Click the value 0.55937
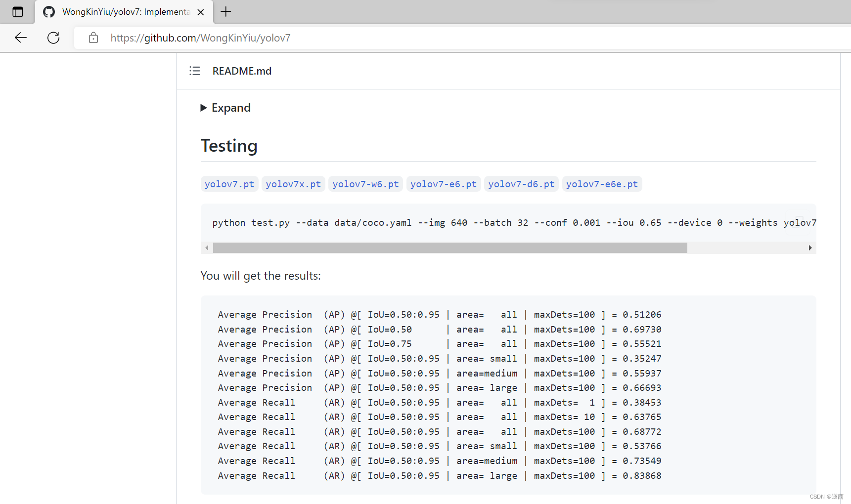Screen dimensions: 851x504 pos(642,374)
